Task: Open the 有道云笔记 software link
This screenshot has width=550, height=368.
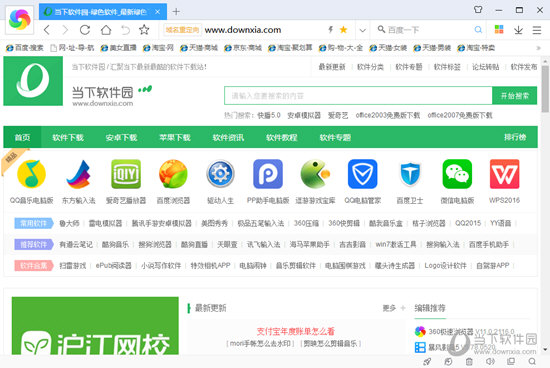Action: point(76,244)
